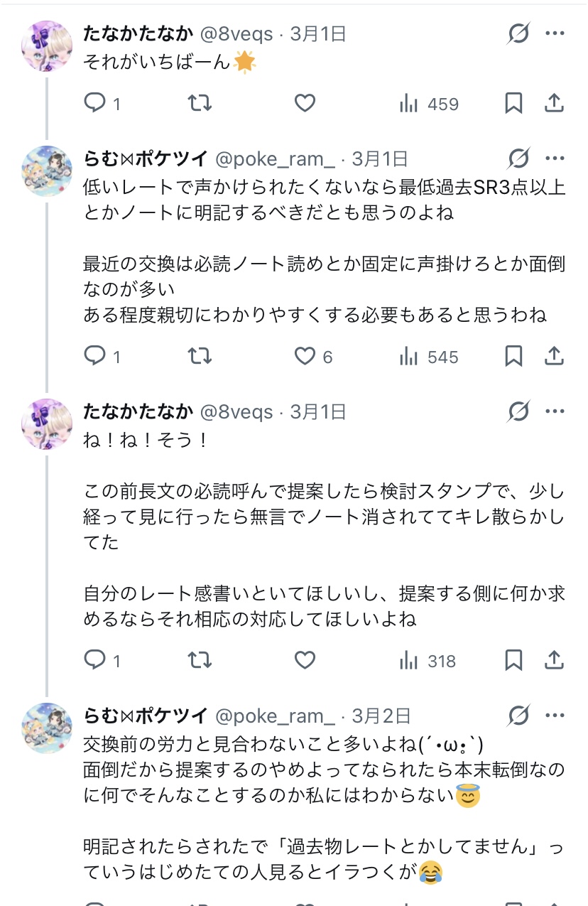Image resolution: width=588 pixels, height=906 pixels.
Task: Repost the tweet with 545 views
Action: [200, 357]
